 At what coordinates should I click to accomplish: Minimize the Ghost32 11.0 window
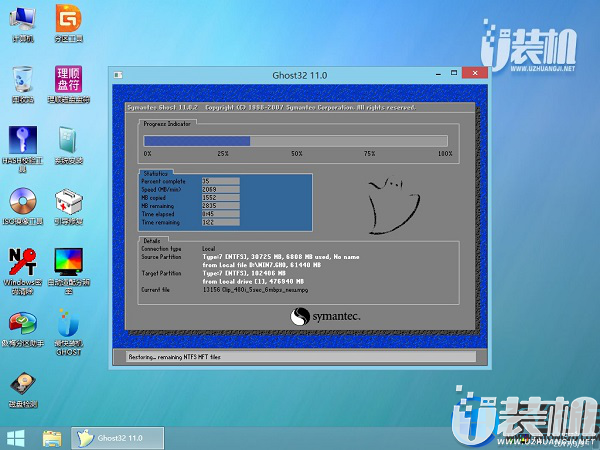click(439, 73)
